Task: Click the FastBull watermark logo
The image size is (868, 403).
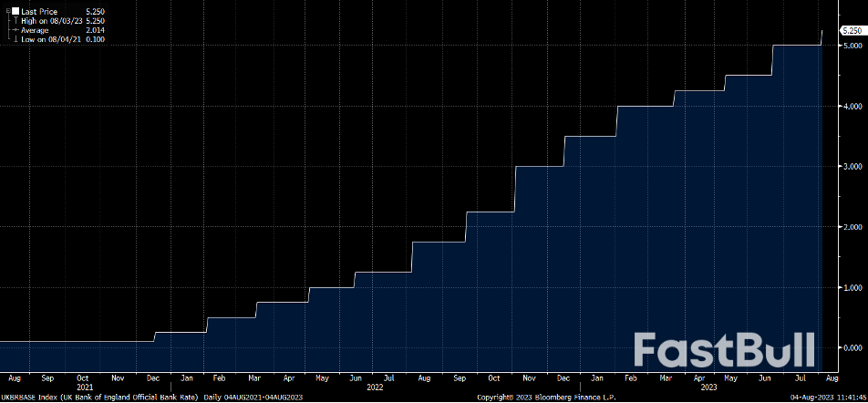Action: (x=724, y=350)
